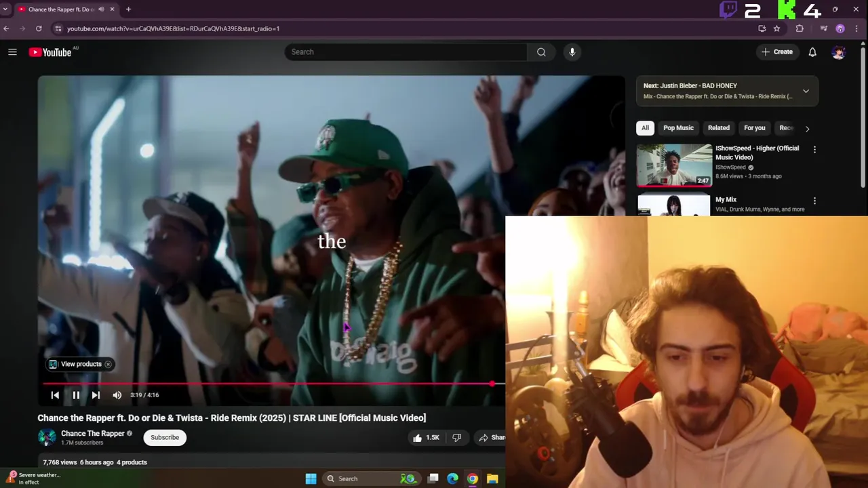Click the progress bar scrubber handle

tap(492, 384)
